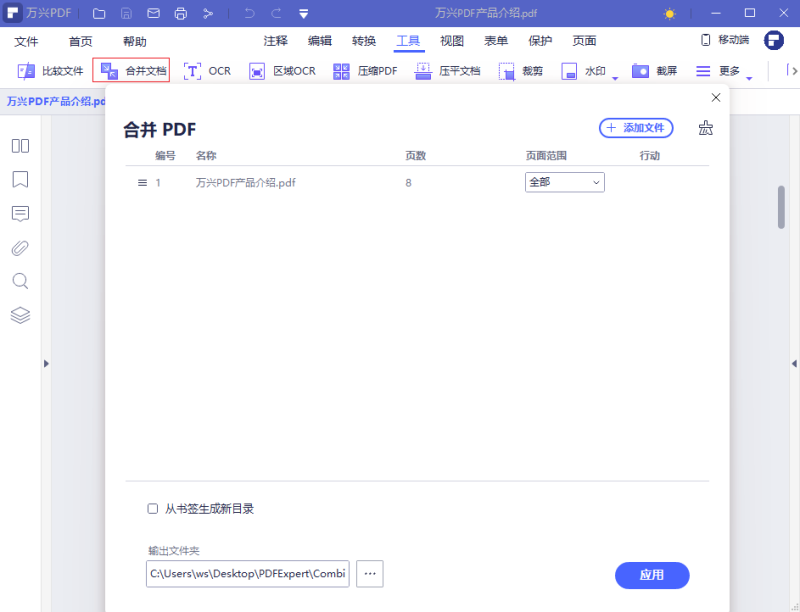Expand the 水印 dropdown arrow
This screenshot has width=800, height=612.
[x=615, y=78]
